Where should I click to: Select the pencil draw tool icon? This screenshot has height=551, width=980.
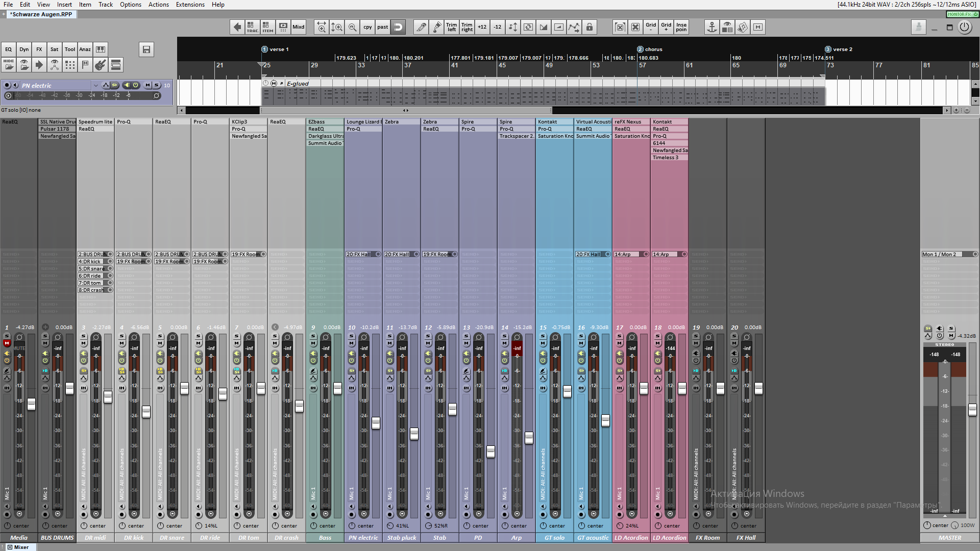(x=421, y=27)
